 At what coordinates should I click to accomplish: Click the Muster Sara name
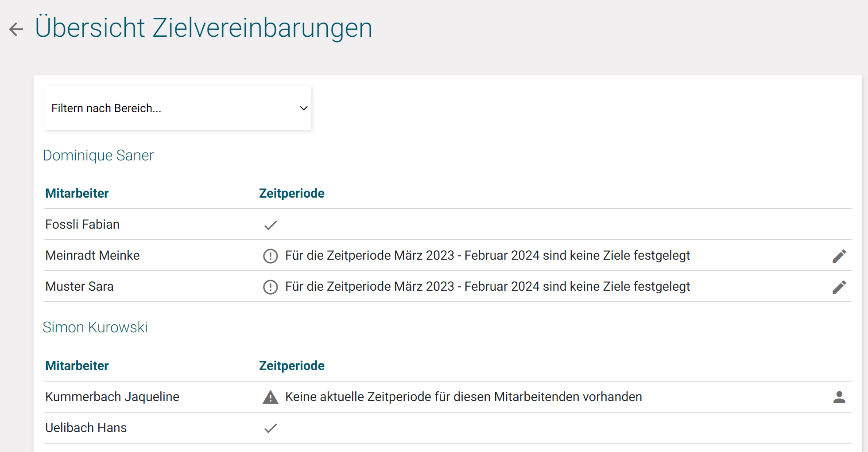(80, 287)
